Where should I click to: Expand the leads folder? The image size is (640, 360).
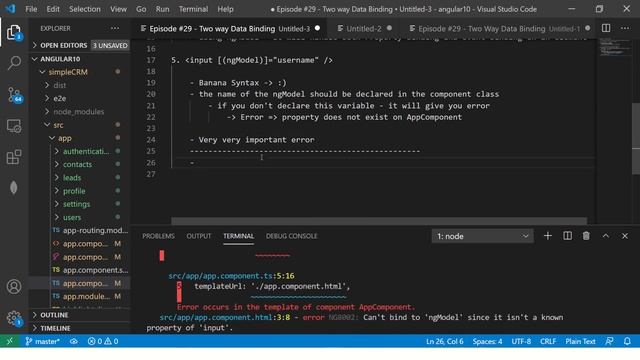point(80,178)
